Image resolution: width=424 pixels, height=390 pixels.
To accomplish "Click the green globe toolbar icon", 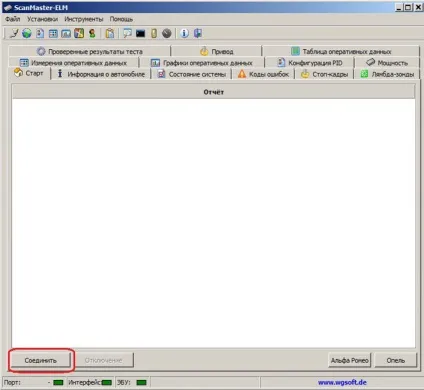I will (x=27, y=33).
